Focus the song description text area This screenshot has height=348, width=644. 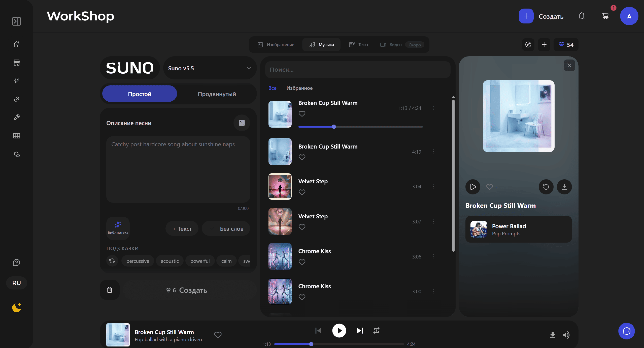click(178, 169)
